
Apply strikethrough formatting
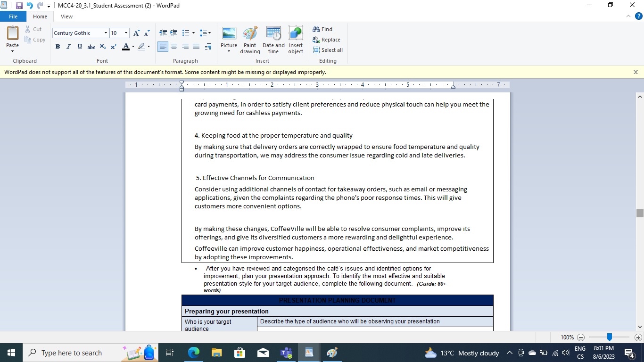coord(91,47)
